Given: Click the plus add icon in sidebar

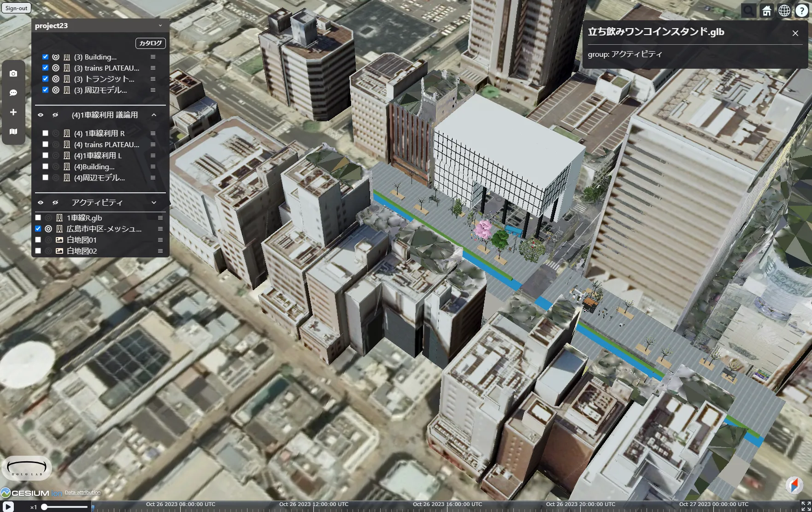Looking at the screenshot, I should 13,112.
